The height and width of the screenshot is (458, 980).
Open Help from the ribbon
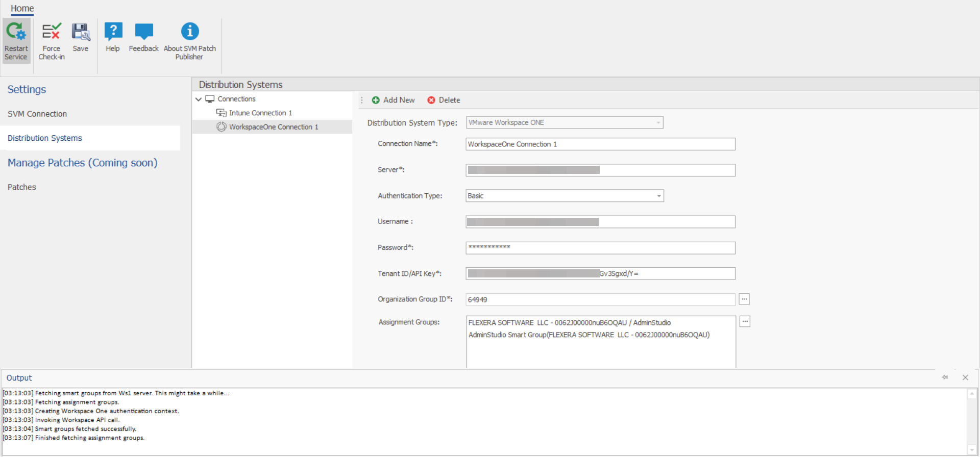click(x=113, y=37)
